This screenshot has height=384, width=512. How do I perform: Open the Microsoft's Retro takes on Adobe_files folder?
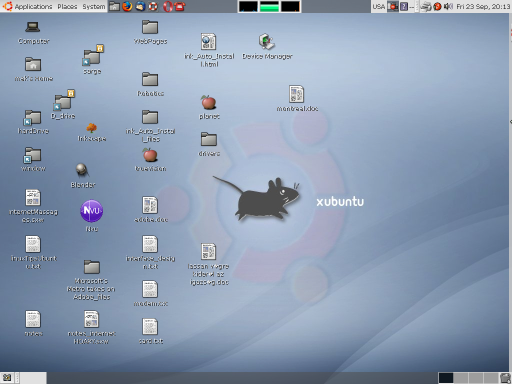pyautogui.click(x=92, y=280)
